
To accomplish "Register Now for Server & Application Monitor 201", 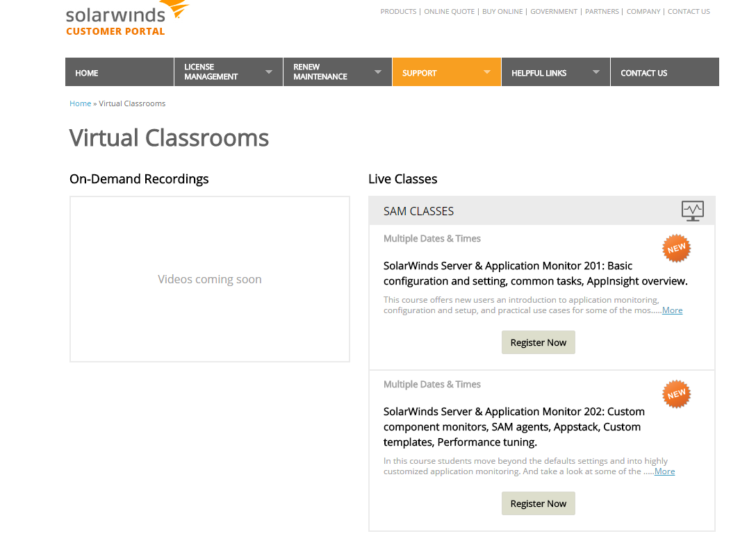I will 538,342.
